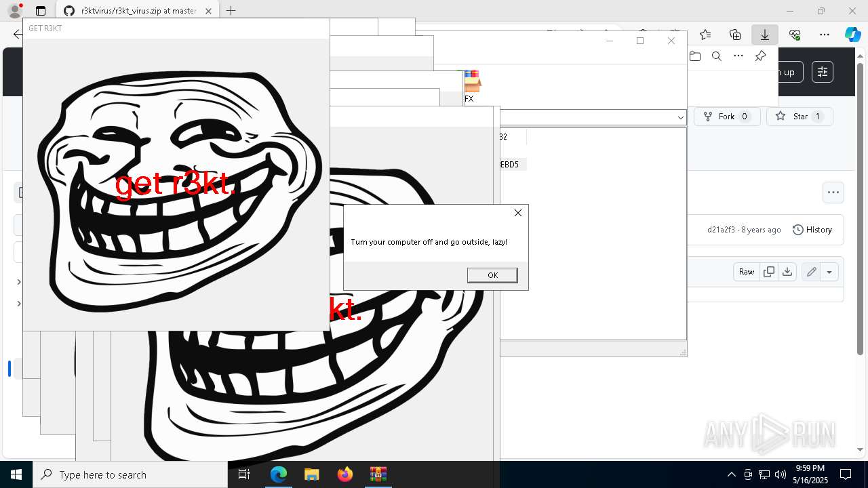Close the 'go outside, lazy' message dialog
Image resolution: width=868 pixels, height=488 pixels.
point(518,213)
